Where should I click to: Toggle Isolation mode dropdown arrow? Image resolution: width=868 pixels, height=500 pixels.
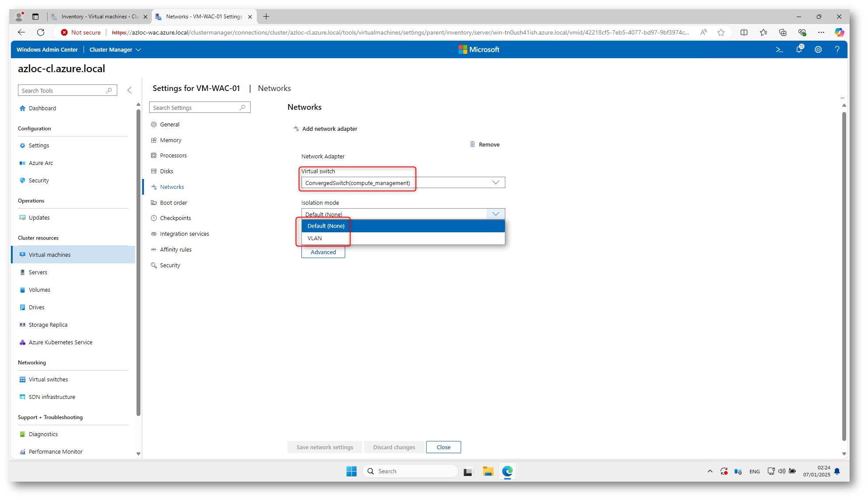tap(496, 214)
